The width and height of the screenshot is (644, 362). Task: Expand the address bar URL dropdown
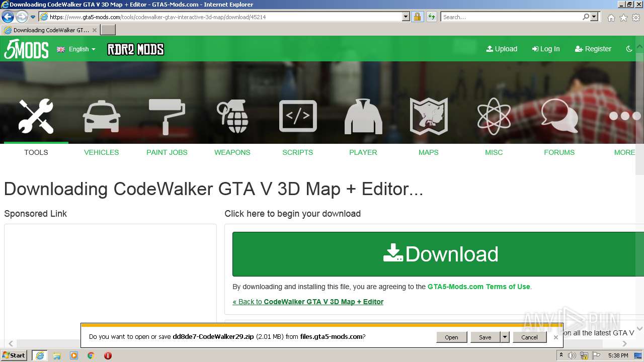point(406,17)
